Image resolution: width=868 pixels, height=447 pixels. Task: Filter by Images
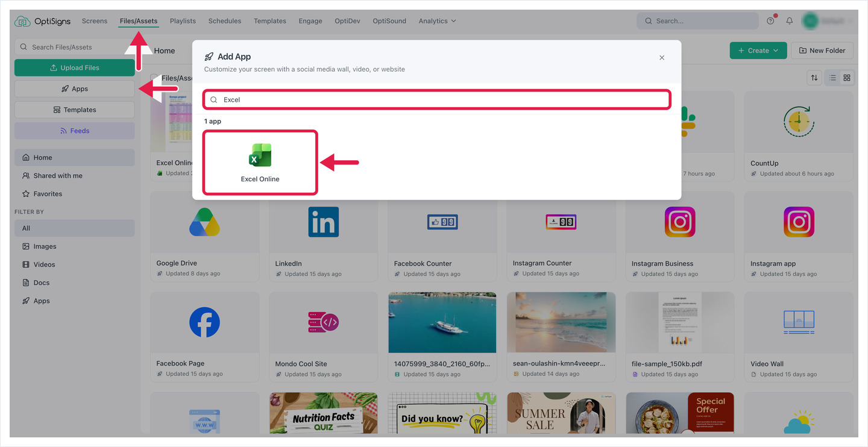point(75,246)
